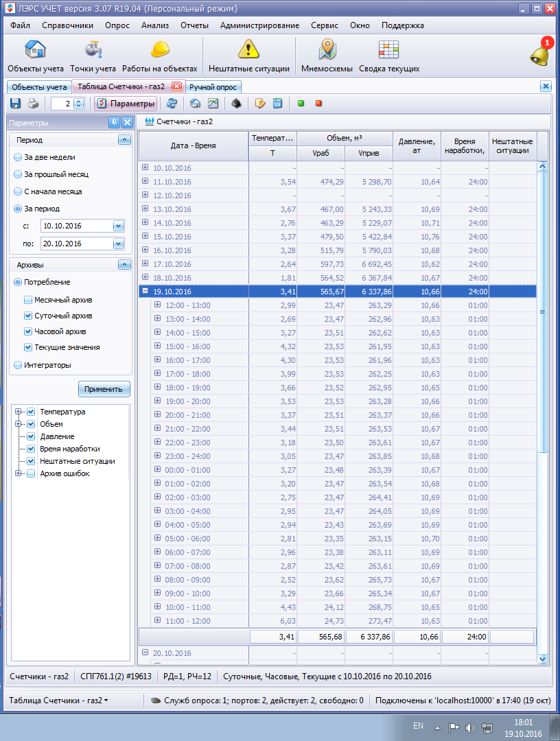Screen dimensions: 560x741
Task: Sort by Дата - Время column header
Action: point(194,145)
